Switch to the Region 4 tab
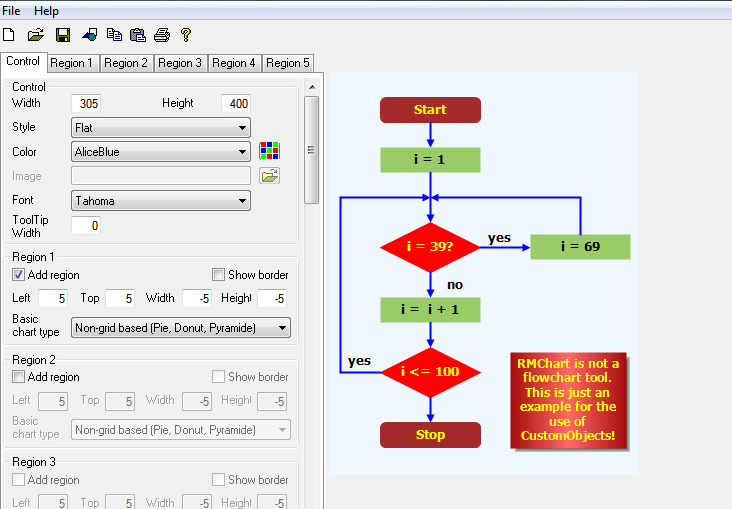Viewport: 732px width, 509px height. tap(233, 63)
